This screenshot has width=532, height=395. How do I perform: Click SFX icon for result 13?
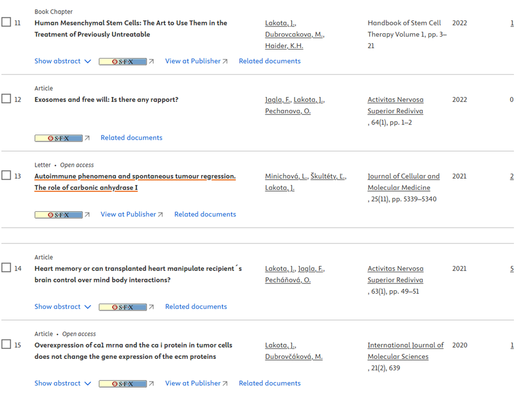point(59,215)
